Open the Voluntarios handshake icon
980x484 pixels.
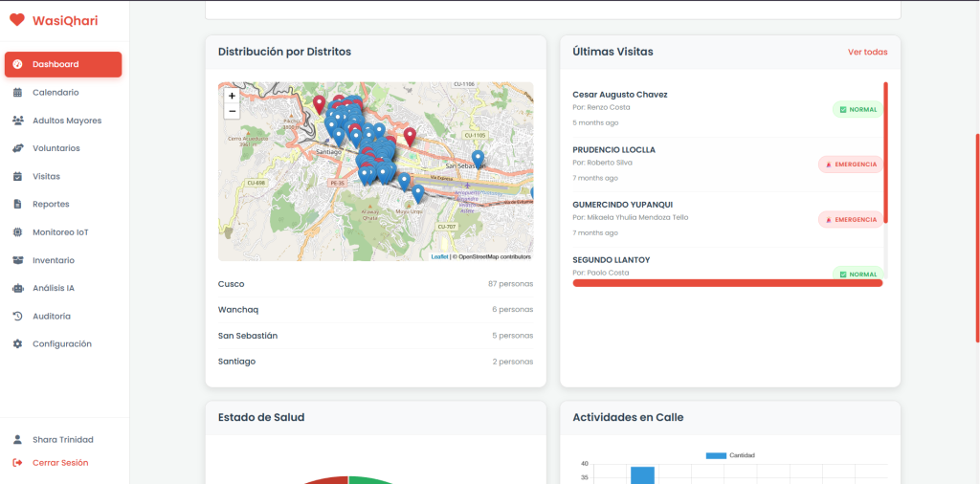(17, 148)
